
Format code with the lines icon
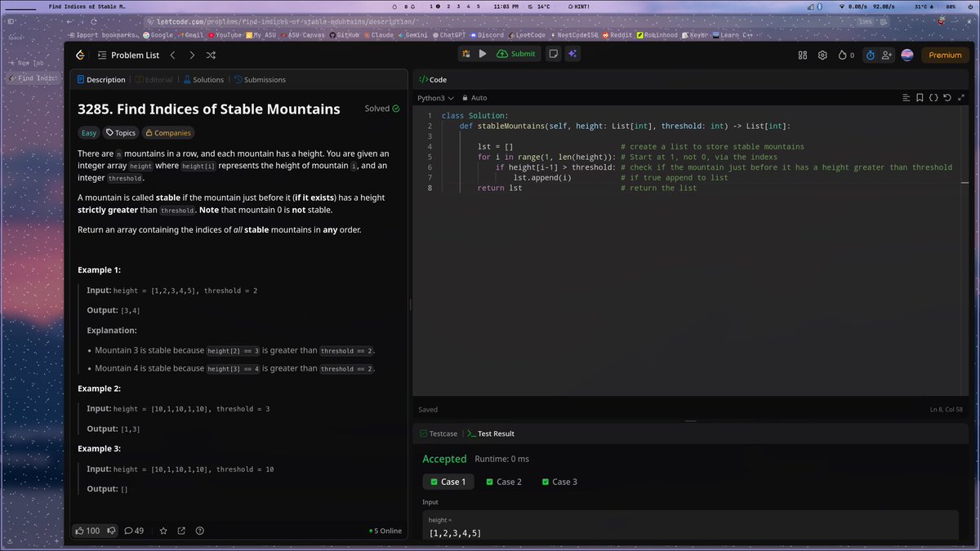pos(906,97)
